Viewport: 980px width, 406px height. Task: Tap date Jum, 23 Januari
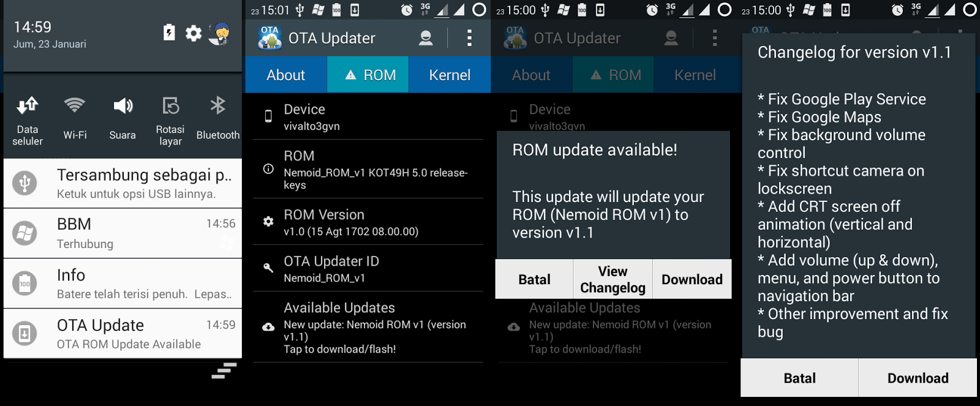pos(50,44)
